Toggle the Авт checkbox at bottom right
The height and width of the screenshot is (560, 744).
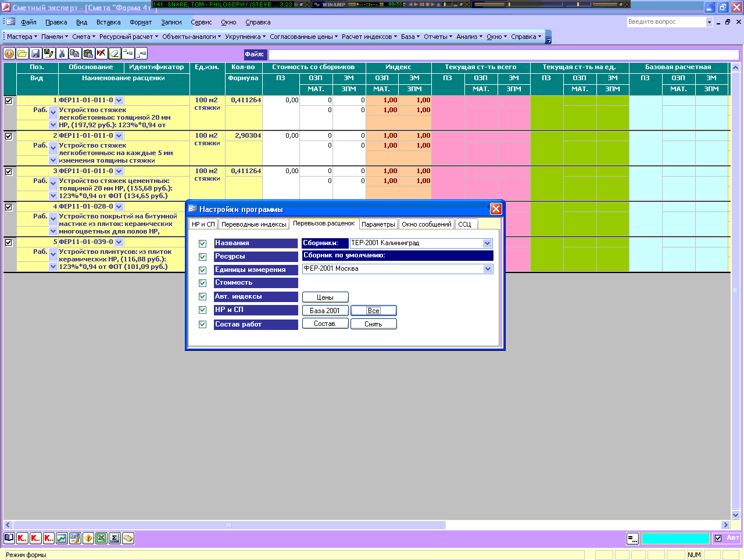click(x=718, y=539)
